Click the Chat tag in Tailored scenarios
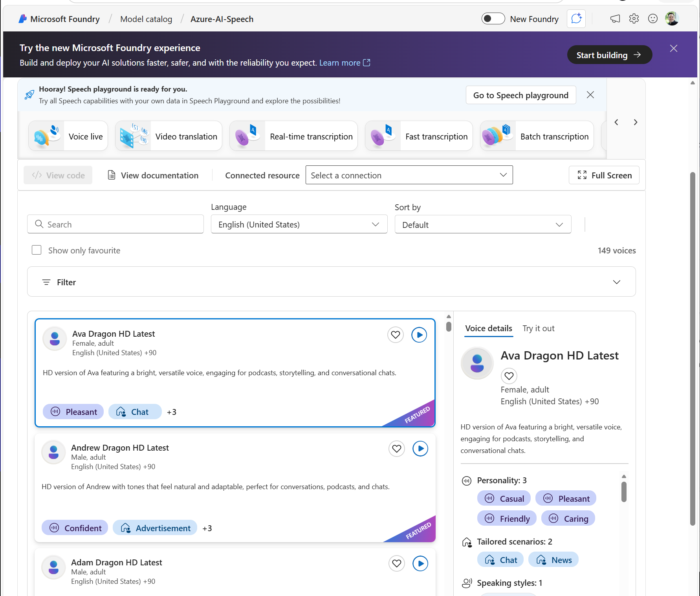Image resolution: width=700 pixels, height=596 pixels. 500,560
